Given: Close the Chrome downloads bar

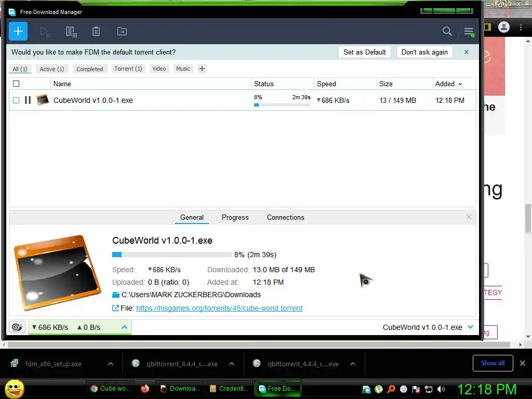Looking at the screenshot, I should pos(523,363).
